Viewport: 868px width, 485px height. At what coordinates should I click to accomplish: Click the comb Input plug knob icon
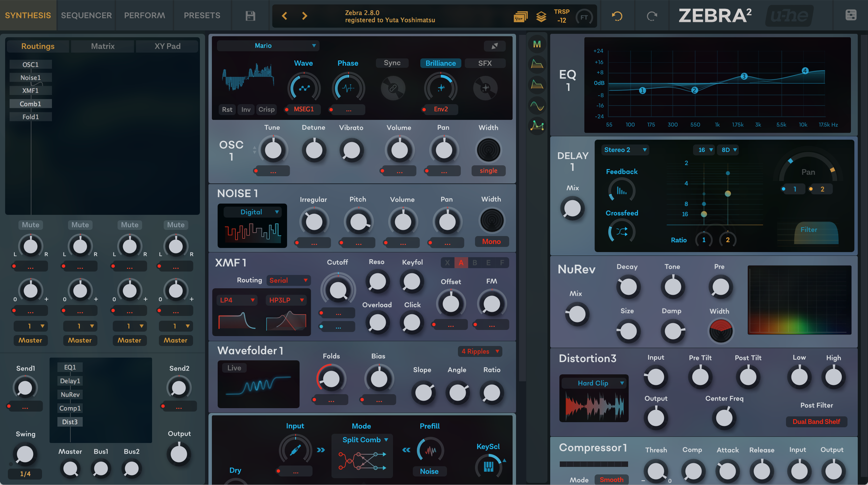pos(296,450)
